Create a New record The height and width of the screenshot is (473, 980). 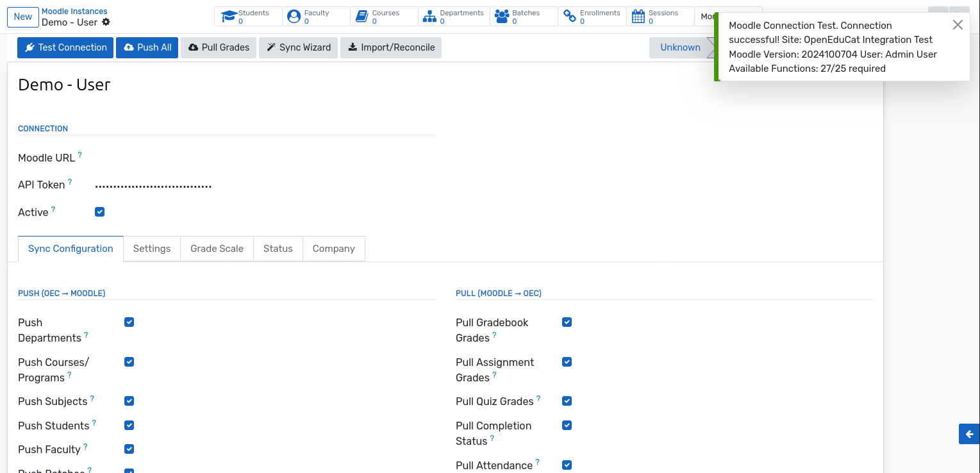pos(23,17)
